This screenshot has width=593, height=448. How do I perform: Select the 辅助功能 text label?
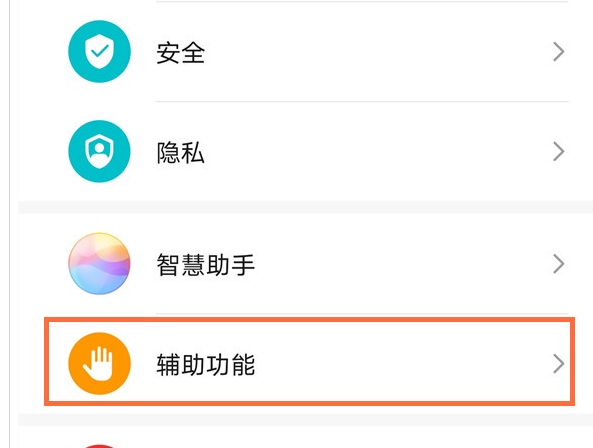206,364
